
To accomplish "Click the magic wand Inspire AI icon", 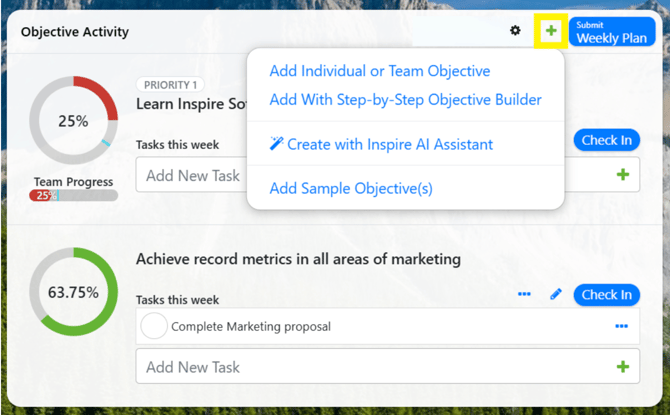I will click(276, 144).
